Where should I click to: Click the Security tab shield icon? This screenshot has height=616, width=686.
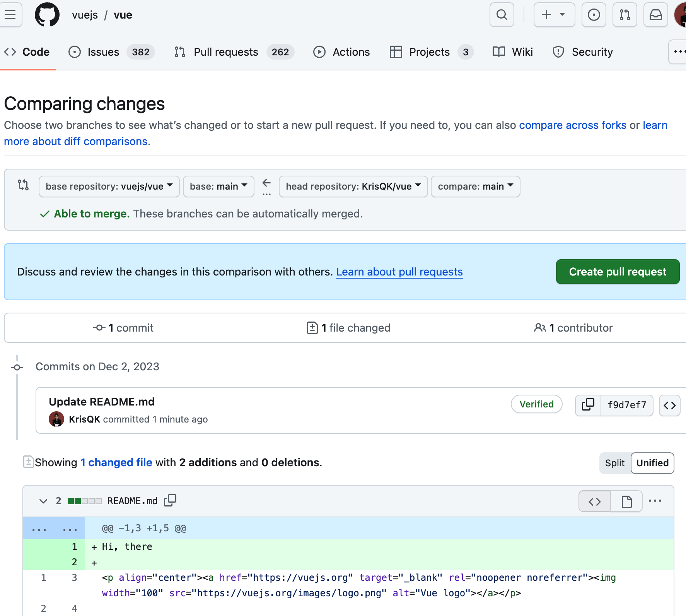[x=558, y=52]
